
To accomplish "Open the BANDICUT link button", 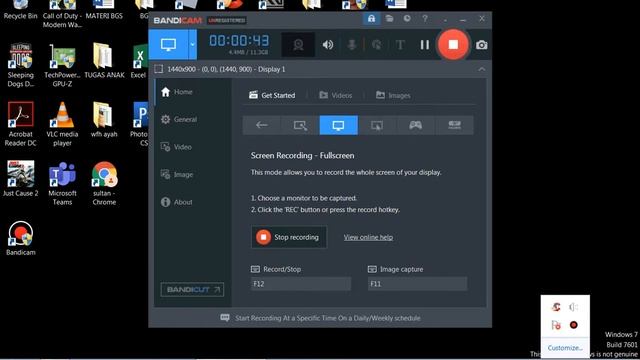I will [x=192, y=289].
